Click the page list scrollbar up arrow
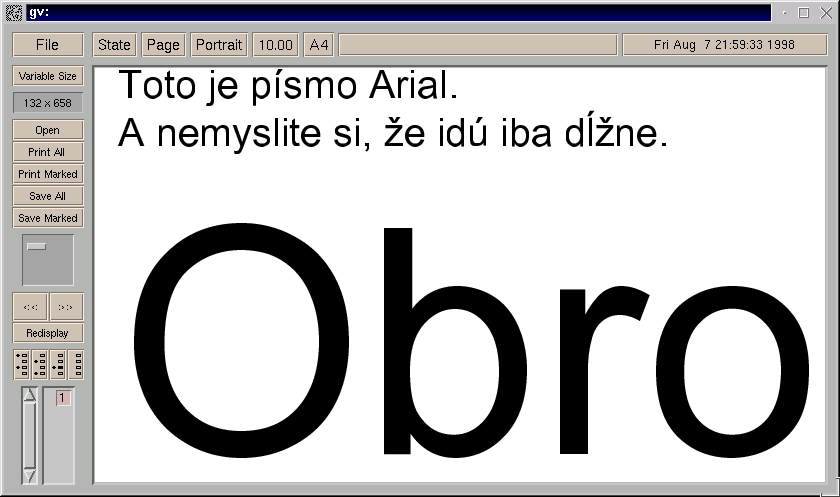The height and width of the screenshot is (497, 840). pyautogui.click(x=29, y=395)
